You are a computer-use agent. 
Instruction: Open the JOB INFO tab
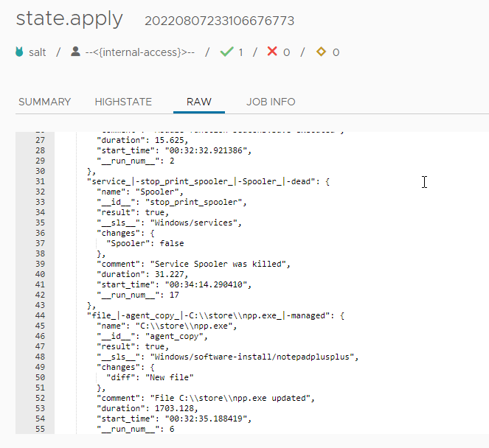point(271,102)
